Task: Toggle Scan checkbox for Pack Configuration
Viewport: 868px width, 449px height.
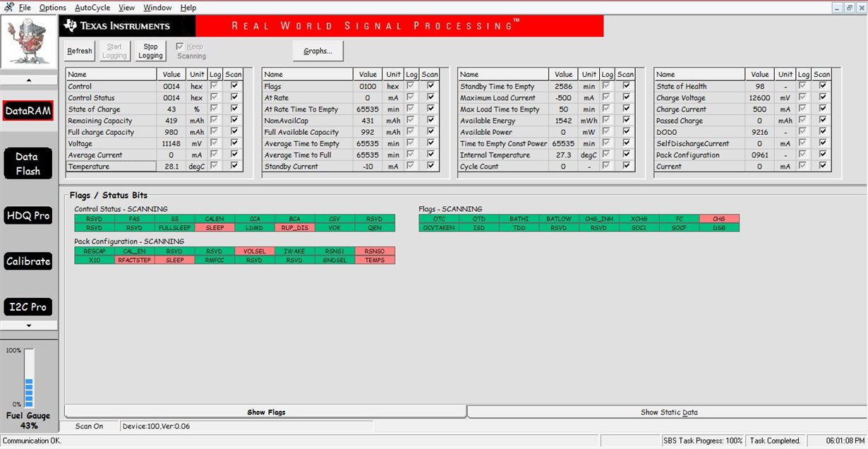Action: (x=822, y=155)
